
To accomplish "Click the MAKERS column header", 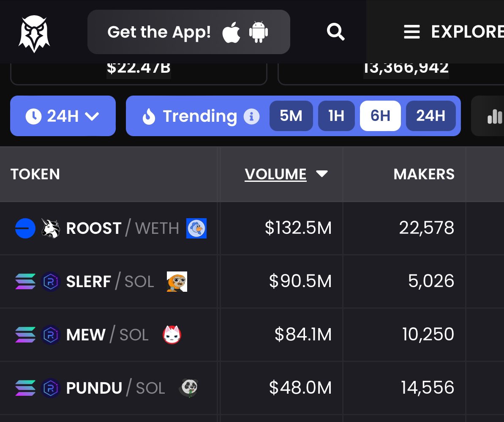I will pos(424,174).
